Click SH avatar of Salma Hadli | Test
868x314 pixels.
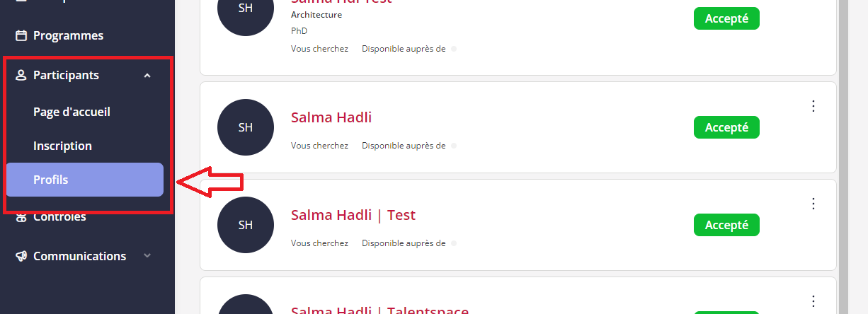click(x=246, y=225)
